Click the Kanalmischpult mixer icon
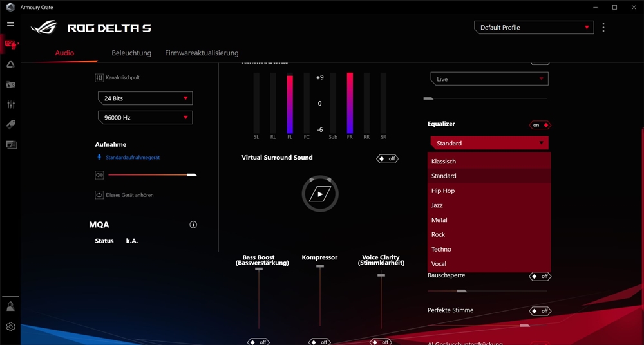 pos(99,78)
